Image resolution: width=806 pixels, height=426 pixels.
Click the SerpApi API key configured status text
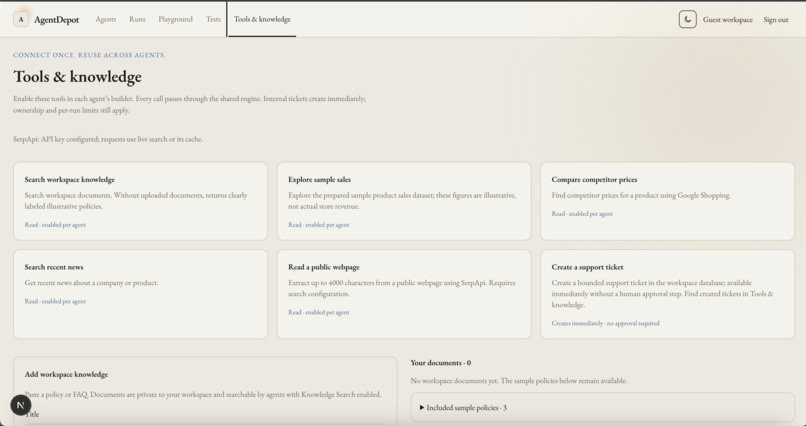(x=108, y=139)
